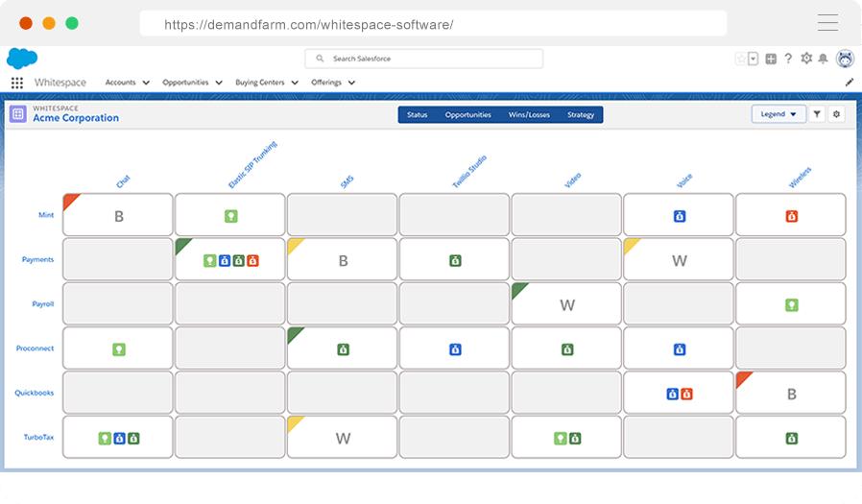Click the lightbulb icon in Mint Elastic SIP cell

(x=231, y=216)
